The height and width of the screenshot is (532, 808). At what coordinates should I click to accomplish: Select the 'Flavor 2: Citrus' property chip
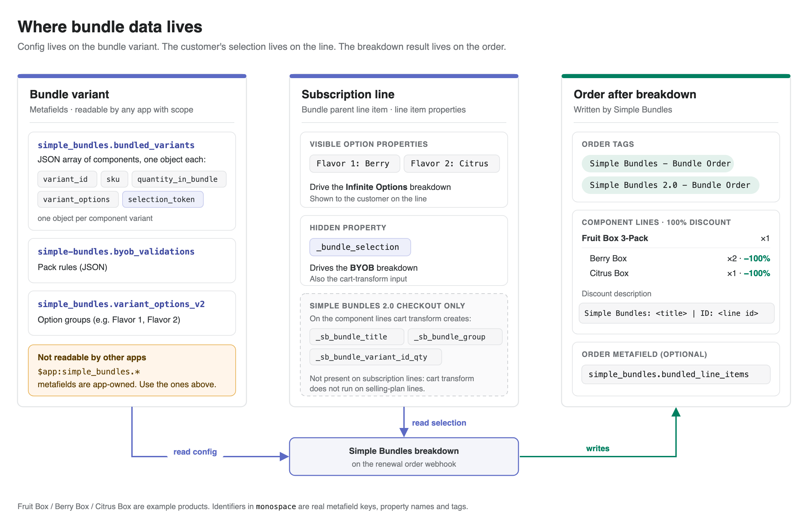coord(451,164)
